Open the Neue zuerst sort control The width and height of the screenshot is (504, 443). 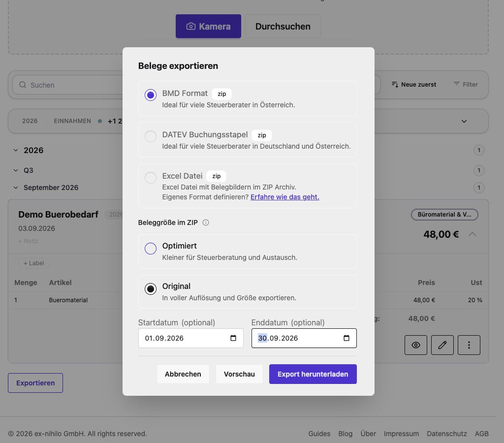[x=414, y=85]
